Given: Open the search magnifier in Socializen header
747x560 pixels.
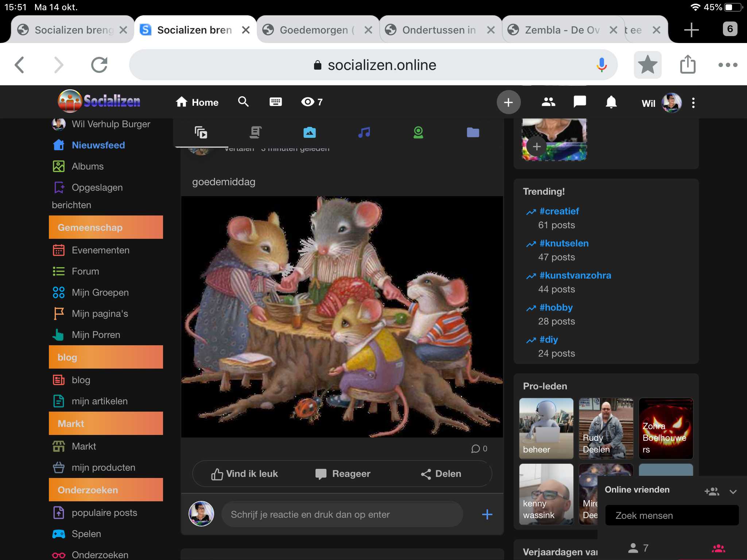Looking at the screenshot, I should [x=243, y=102].
